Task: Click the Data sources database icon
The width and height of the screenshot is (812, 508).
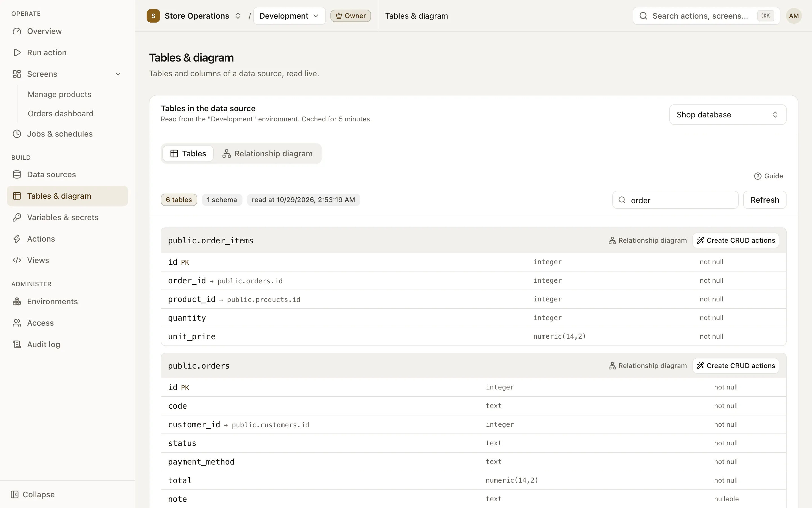Action: 17,174
